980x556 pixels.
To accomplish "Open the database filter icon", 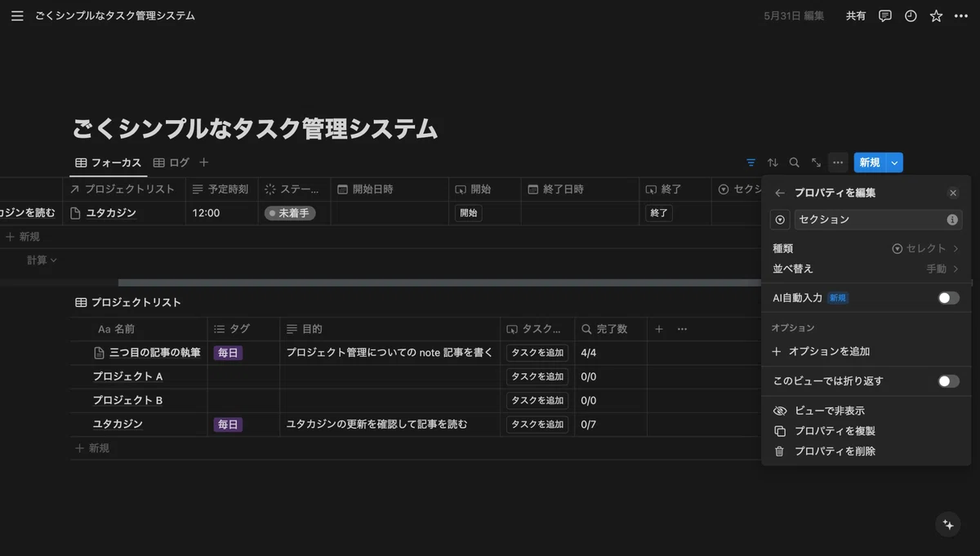I will [751, 162].
